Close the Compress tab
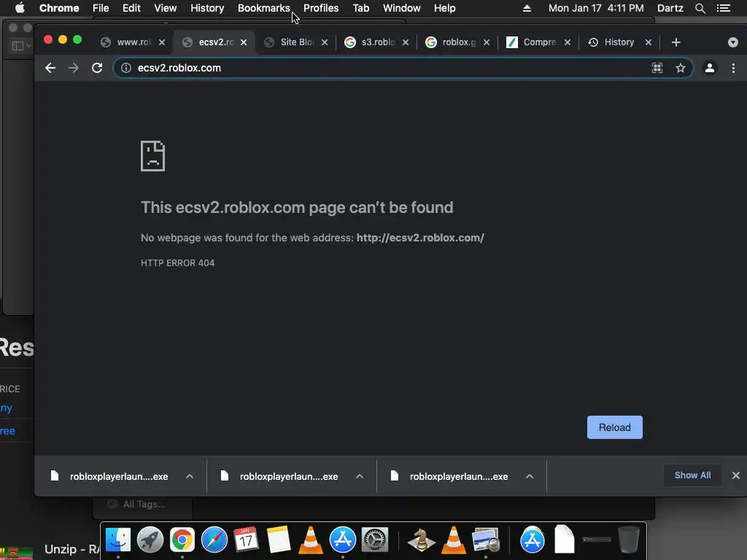The height and width of the screenshot is (560, 747). coord(568,42)
